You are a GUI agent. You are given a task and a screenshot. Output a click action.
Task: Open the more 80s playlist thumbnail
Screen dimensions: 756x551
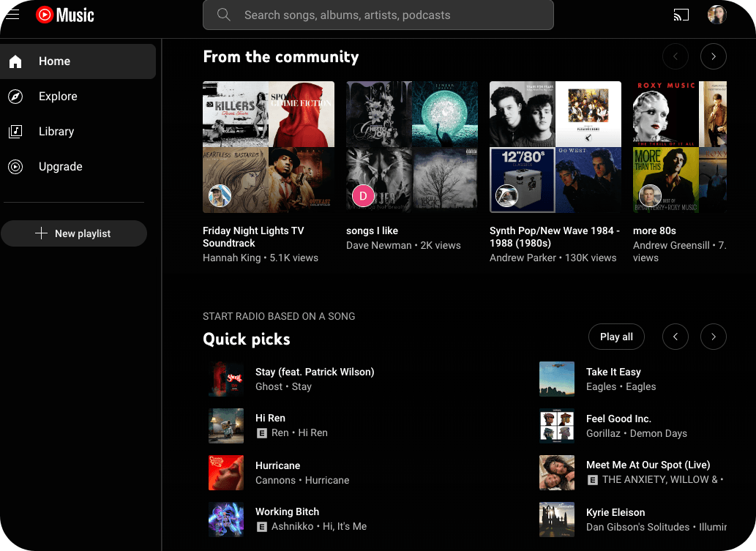(680, 147)
